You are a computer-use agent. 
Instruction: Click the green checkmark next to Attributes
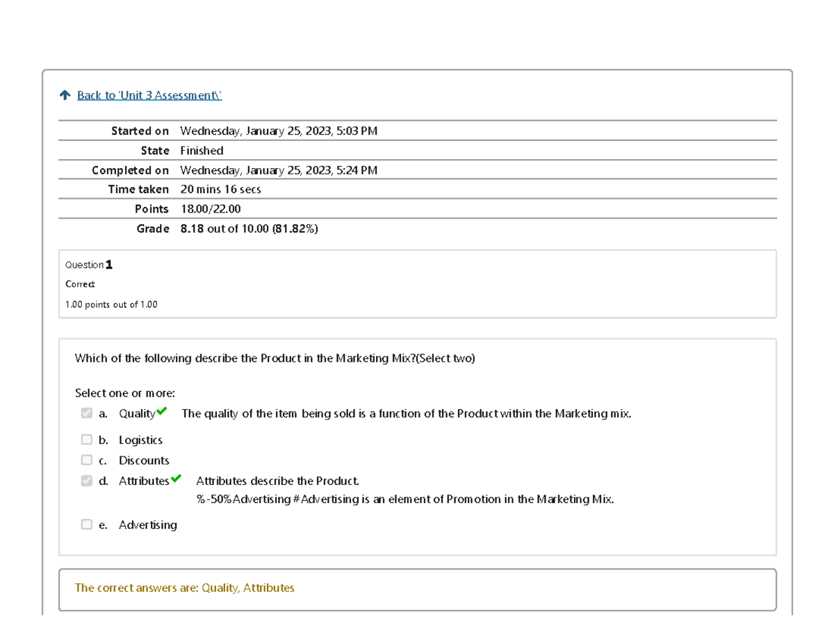point(176,479)
